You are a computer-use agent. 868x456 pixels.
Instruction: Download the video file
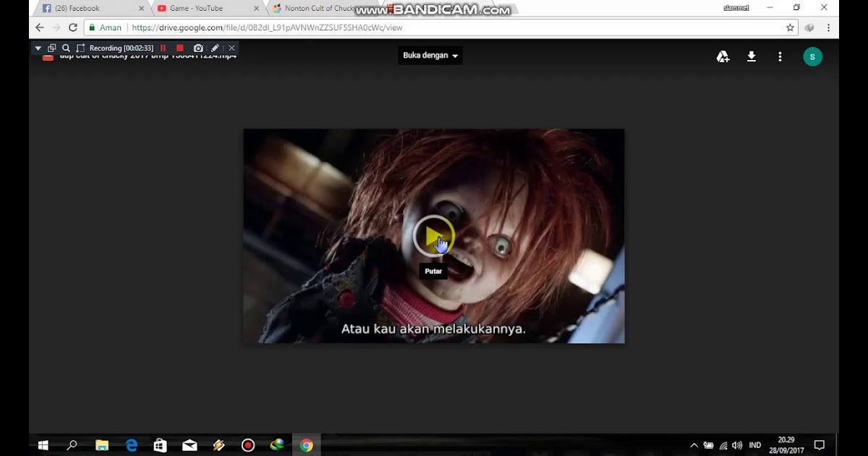[x=752, y=56]
